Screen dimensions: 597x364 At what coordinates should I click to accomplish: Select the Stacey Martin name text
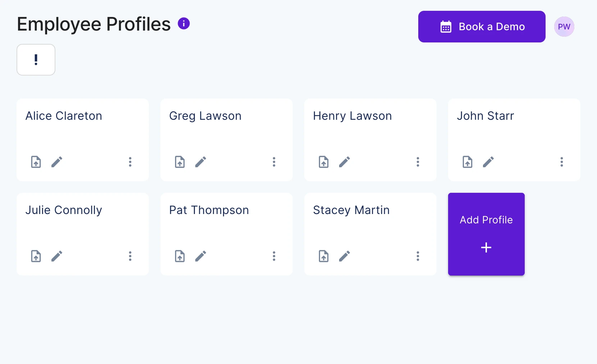(351, 210)
